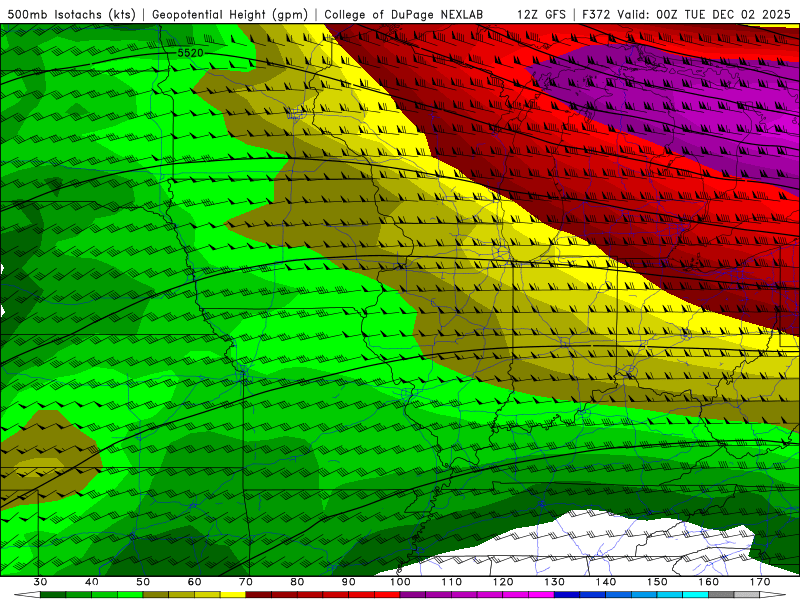The height and width of the screenshot is (600, 800).
Task: Click the '70' color scale label
Action: click(x=246, y=582)
